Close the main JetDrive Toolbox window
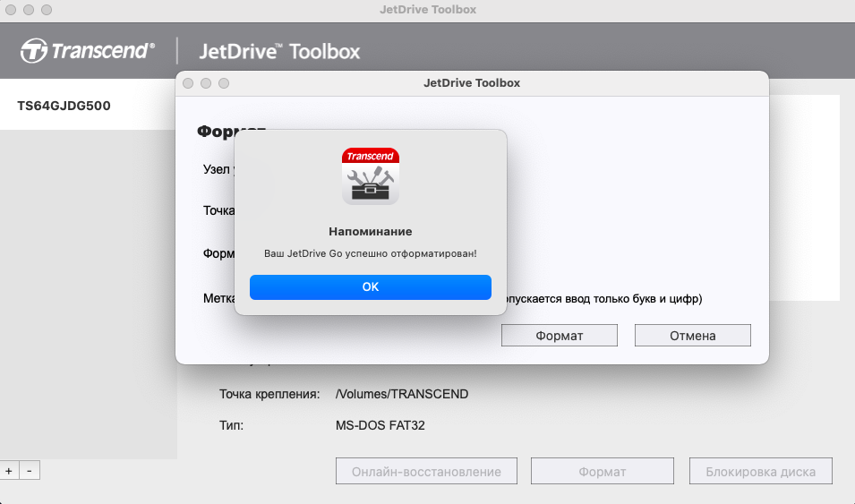Image resolution: width=855 pixels, height=504 pixels. click(x=11, y=10)
